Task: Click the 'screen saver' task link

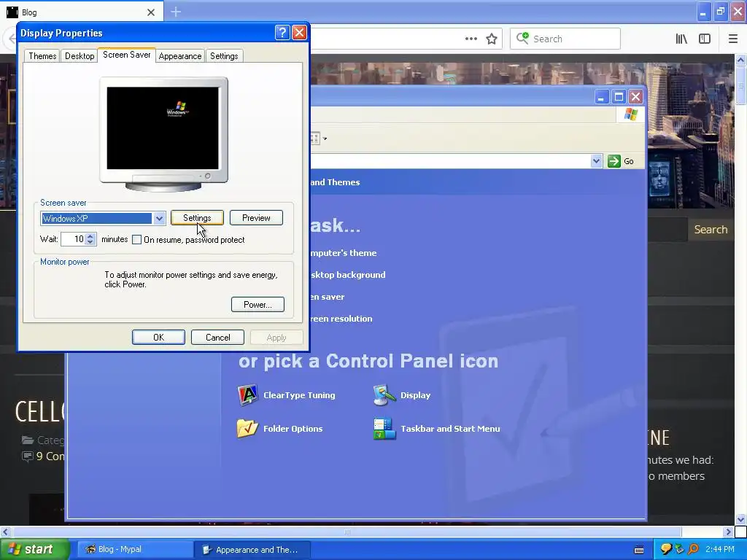Action: [328, 297]
